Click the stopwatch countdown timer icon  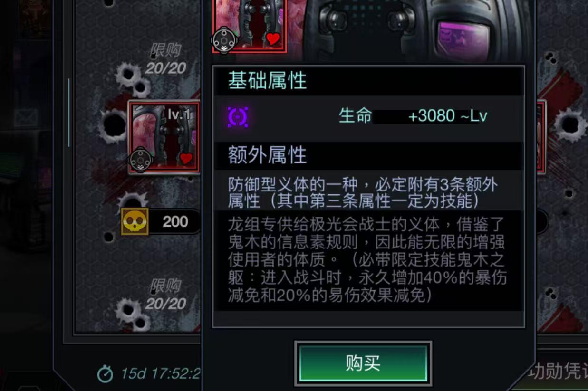click(105, 374)
